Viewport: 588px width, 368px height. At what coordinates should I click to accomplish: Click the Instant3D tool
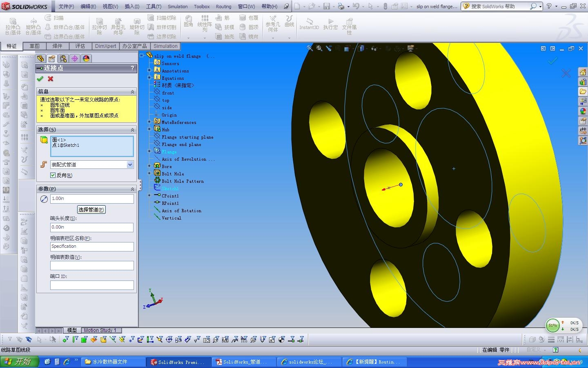(309, 24)
